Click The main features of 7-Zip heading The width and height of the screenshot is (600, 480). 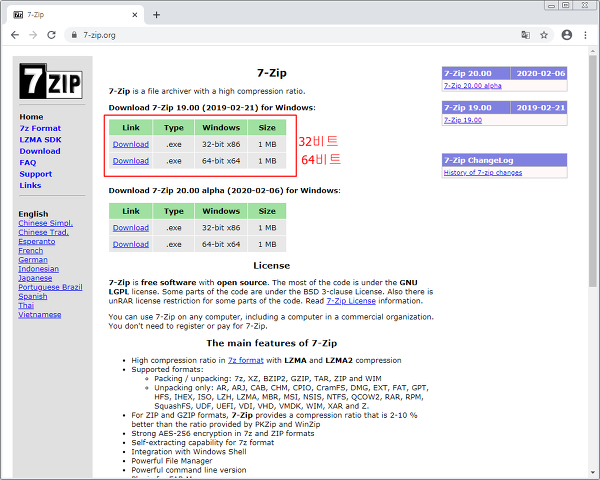point(272,343)
